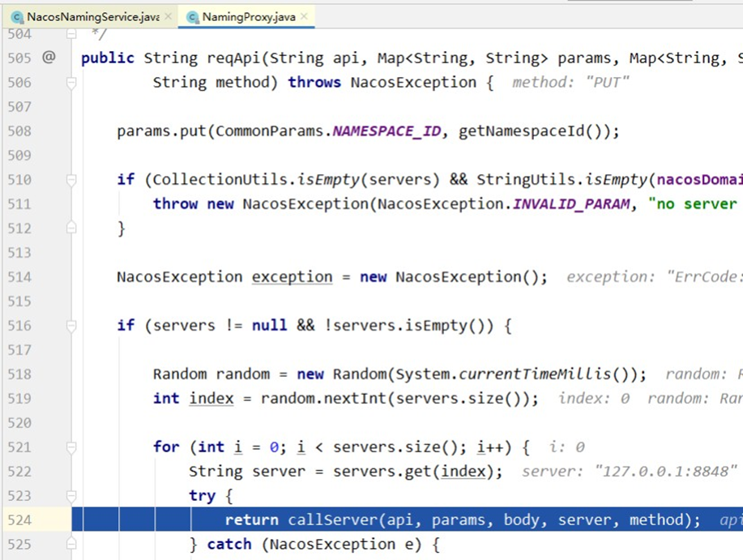The height and width of the screenshot is (560, 743).
Task: Click the underlined 'exception' variable on line 514
Action: (292, 276)
